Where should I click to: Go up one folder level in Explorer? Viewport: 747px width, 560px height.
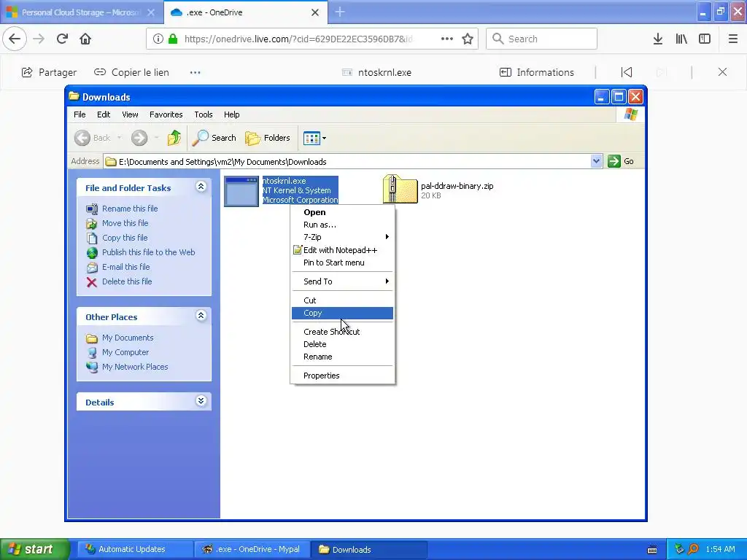tap(174, 138)
